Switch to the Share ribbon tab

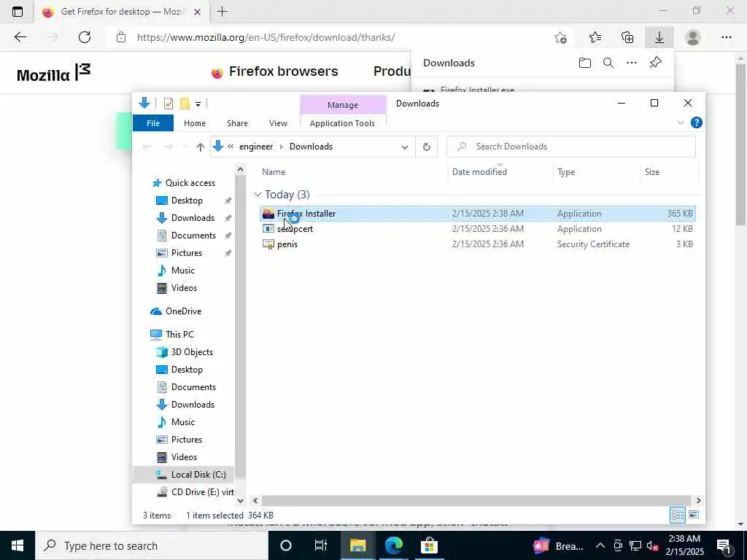pos(237,122)
